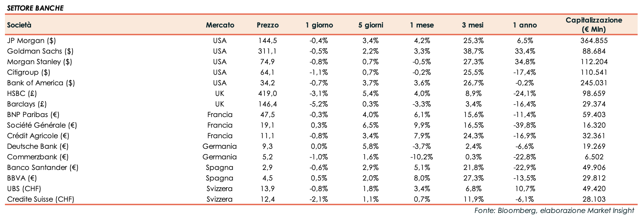Screen dimensions: 644x220
Task: Click JP Morgan's capitalization value 364.855
Action: tap(594, 41)
